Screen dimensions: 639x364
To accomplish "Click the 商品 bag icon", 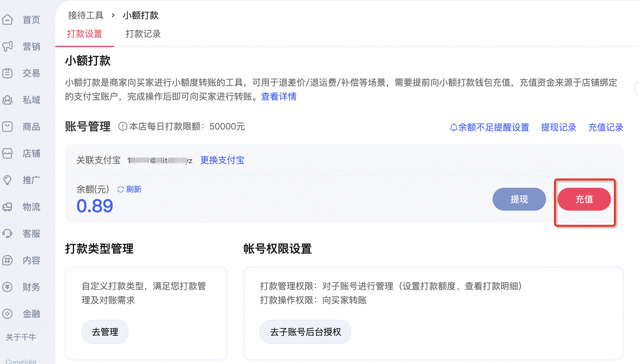I will (7, 127).
